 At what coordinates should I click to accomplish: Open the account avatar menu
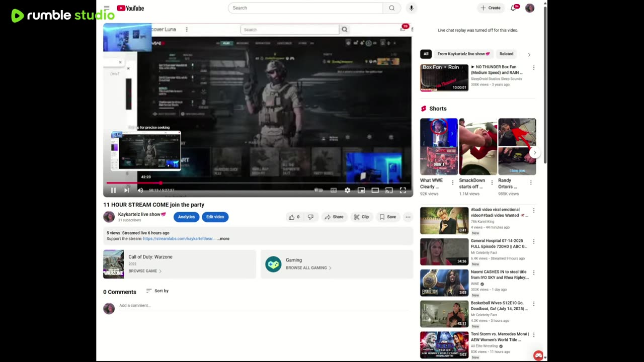(530, 8)
